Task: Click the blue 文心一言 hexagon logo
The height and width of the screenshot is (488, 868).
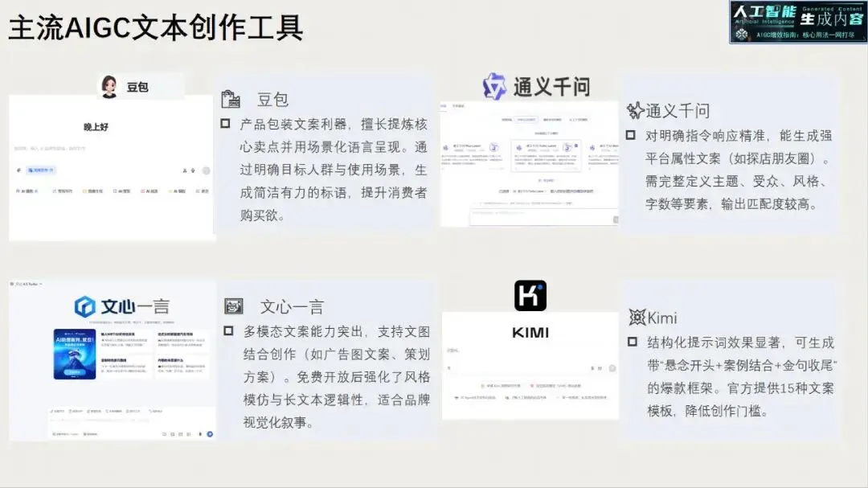Action: click(84, 306)
